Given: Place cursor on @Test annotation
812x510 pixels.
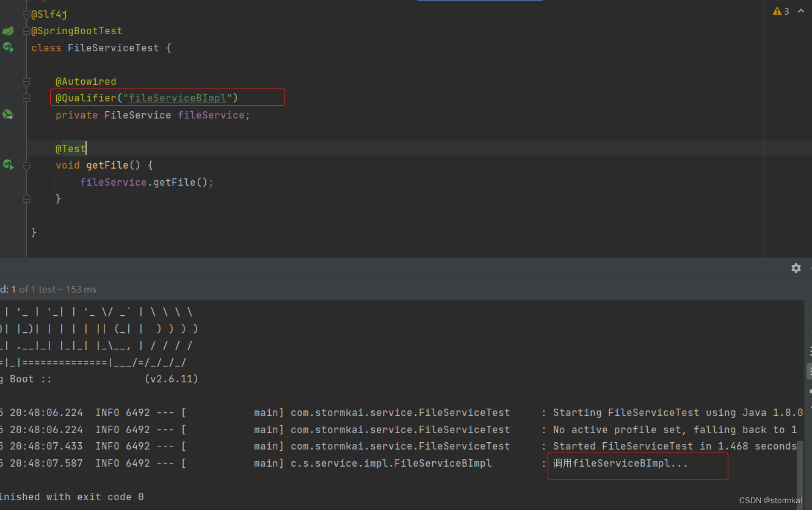Looking at the screenshot, I should click(71, 148).
